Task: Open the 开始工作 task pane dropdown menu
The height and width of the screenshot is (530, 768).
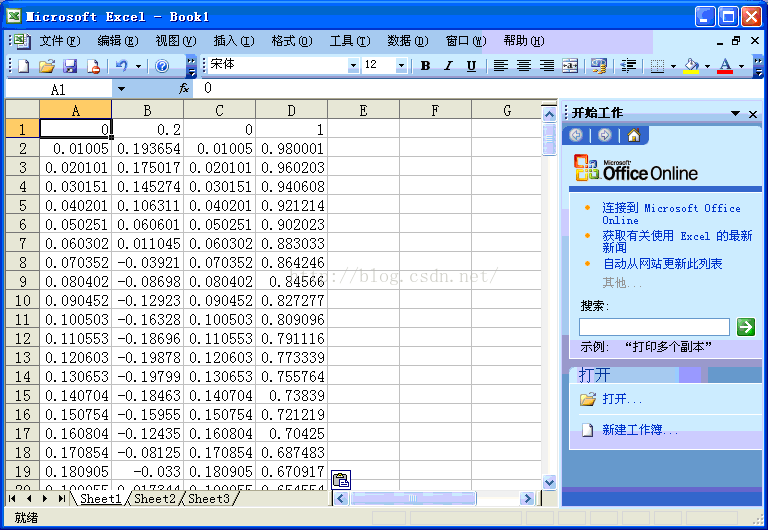Action: (735, 113)
